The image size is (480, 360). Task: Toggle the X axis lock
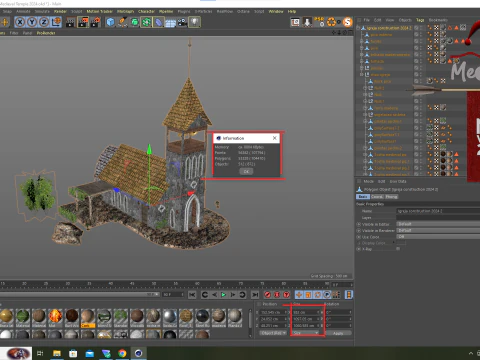[20, 22]
